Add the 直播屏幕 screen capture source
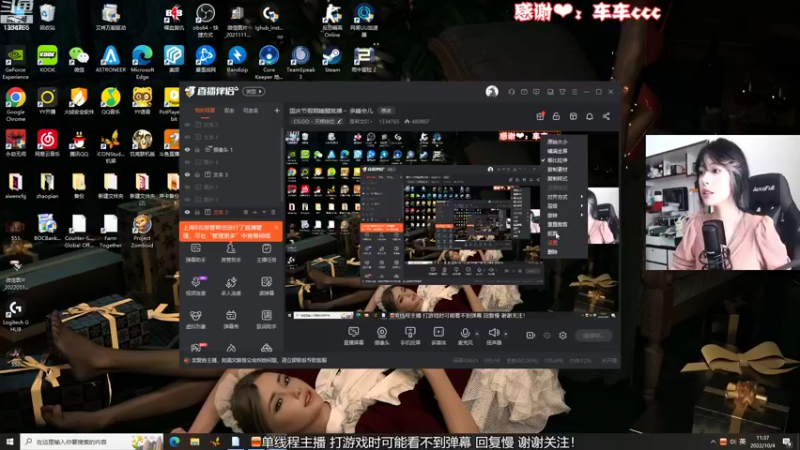 pyautogui.click(x=353, y=336)
